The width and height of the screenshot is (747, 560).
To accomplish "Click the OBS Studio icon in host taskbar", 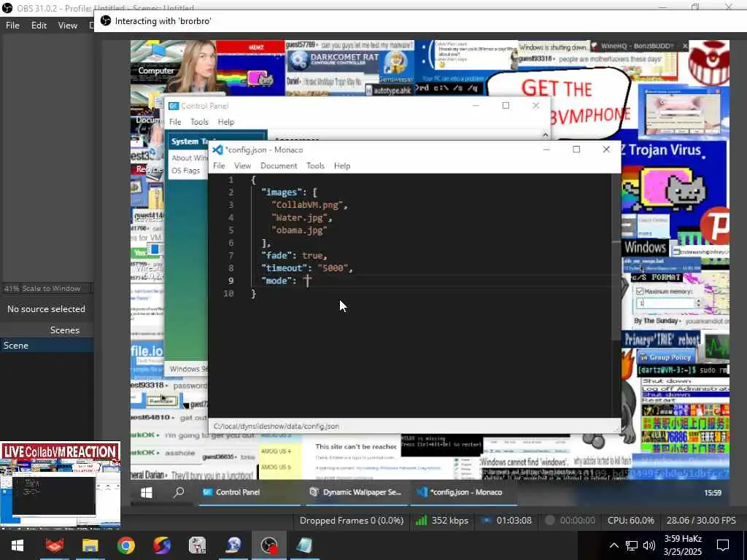I will [x=269, y=545].
